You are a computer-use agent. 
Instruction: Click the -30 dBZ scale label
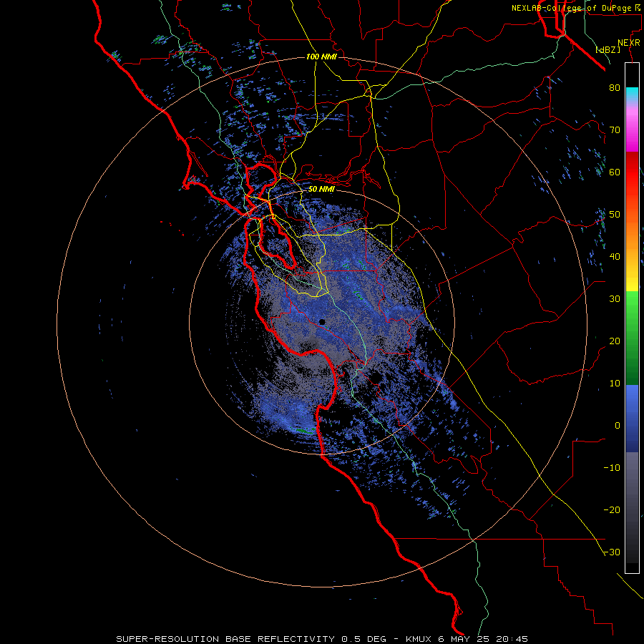pos(612,552)
